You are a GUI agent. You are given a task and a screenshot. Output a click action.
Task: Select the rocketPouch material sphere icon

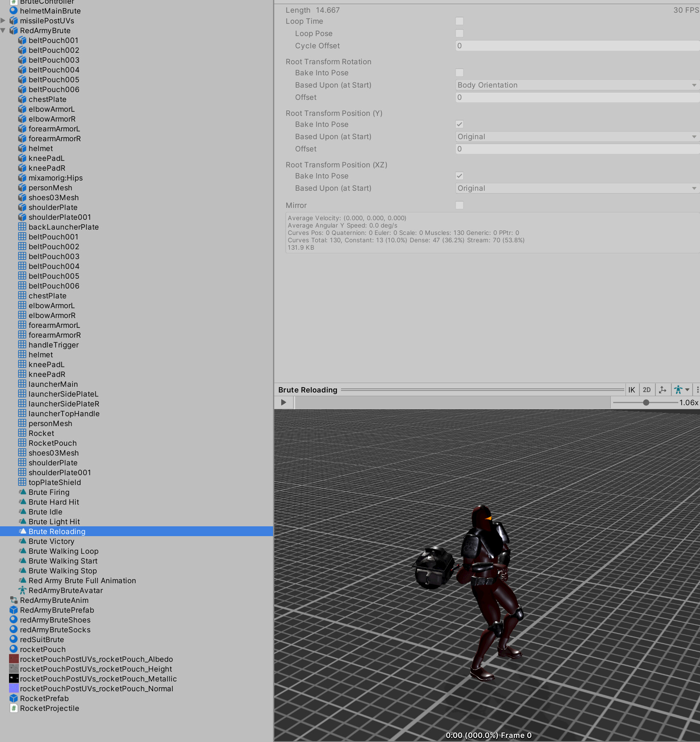pyautogui.click(x=14, y=649)
